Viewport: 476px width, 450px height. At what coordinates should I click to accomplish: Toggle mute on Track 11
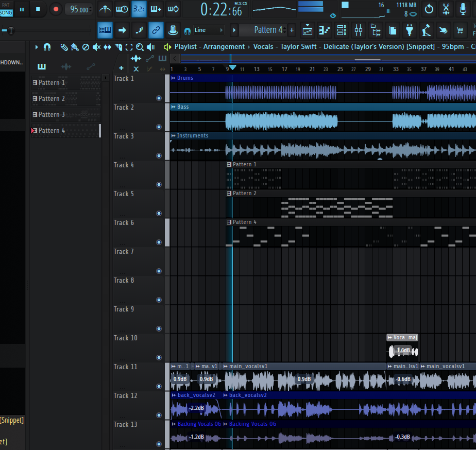[159, 386]
